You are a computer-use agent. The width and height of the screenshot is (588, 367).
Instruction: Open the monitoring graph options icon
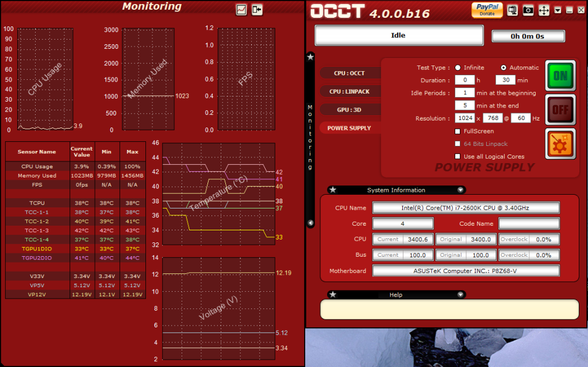241,10
